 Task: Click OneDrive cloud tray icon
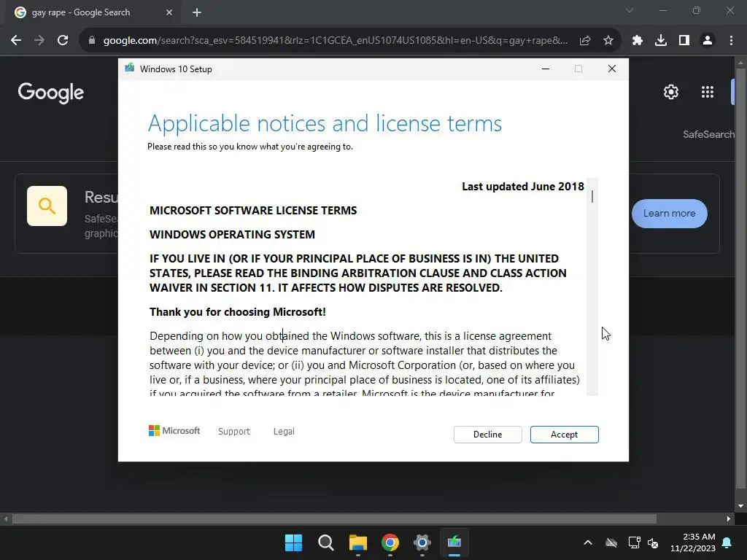[x=611, y=542]
